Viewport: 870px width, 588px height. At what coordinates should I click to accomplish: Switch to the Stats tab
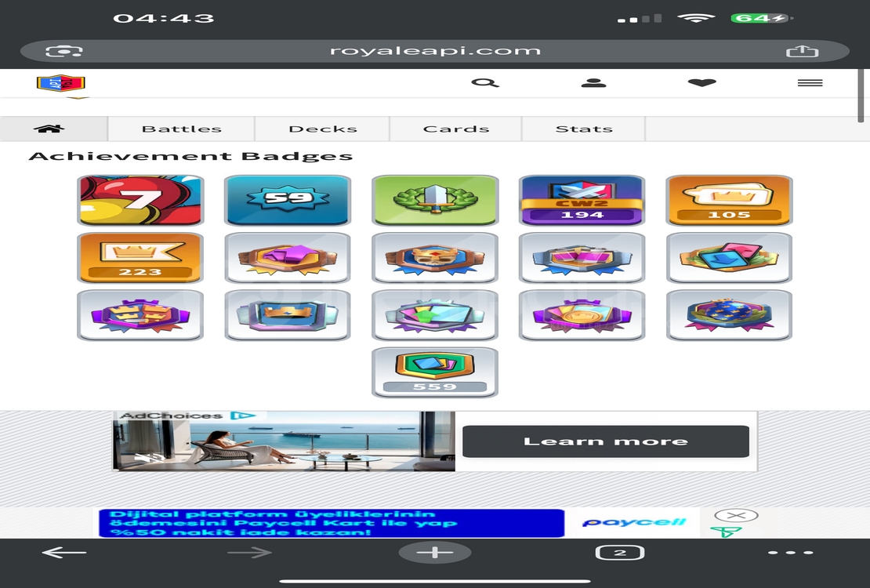click(x=584, y=129)
